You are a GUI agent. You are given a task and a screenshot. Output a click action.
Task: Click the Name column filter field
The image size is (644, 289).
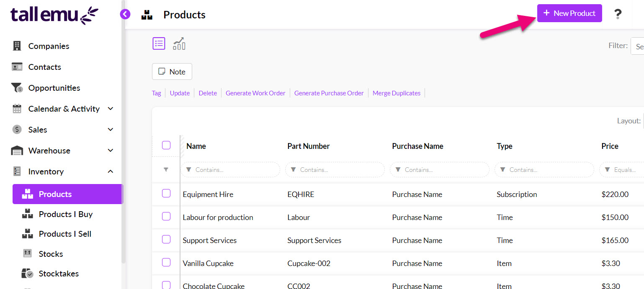(230, 170)
